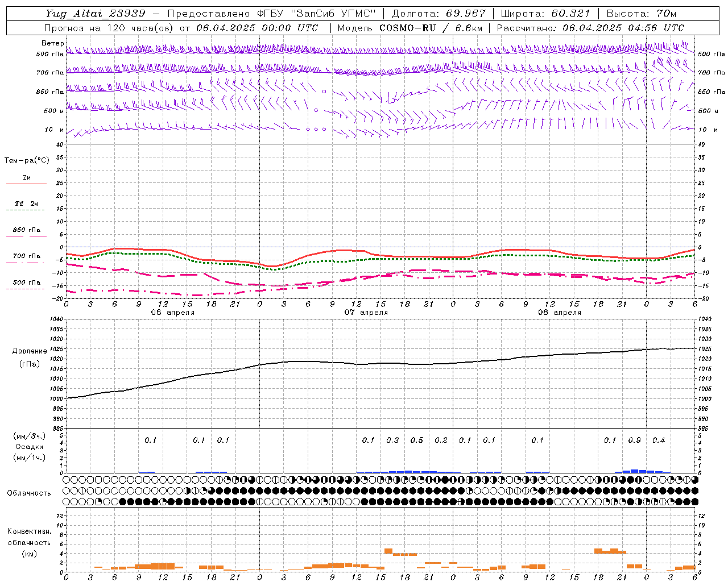This screenshot has height=582, width=728.
Task: Click the 0.3 precipitation amount
Action: click(x=392, y=440)
